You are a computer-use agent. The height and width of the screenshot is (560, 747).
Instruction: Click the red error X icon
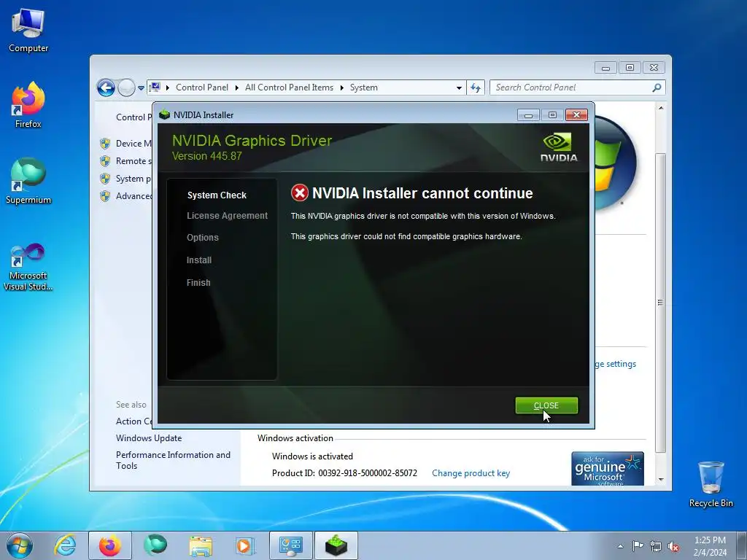(300, 192)
